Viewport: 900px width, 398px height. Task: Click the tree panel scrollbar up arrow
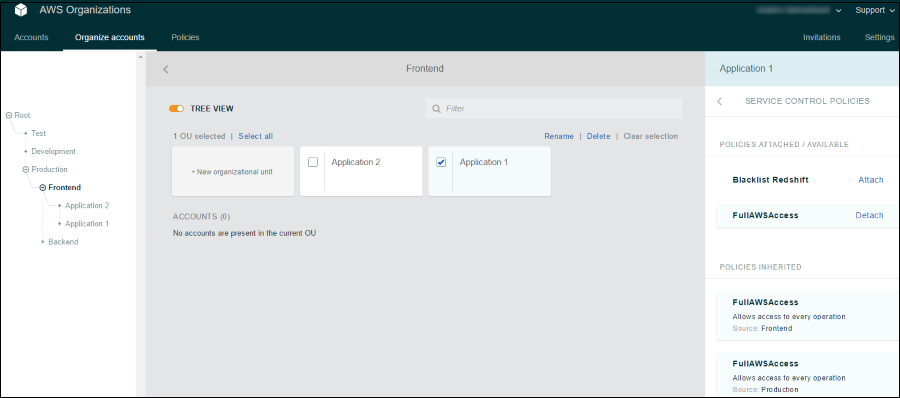pos(140,56)
